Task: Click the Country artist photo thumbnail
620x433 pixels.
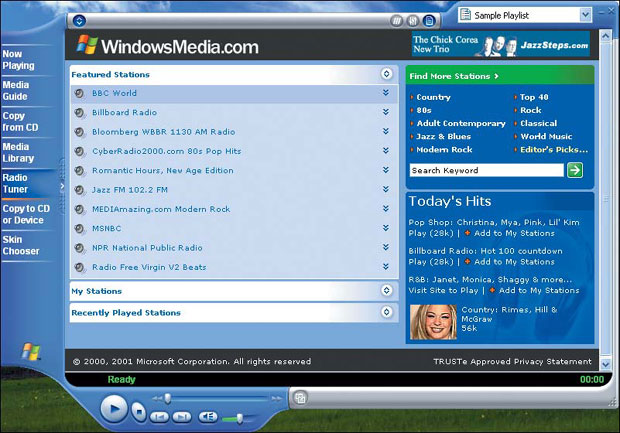Action: [433, 322]
